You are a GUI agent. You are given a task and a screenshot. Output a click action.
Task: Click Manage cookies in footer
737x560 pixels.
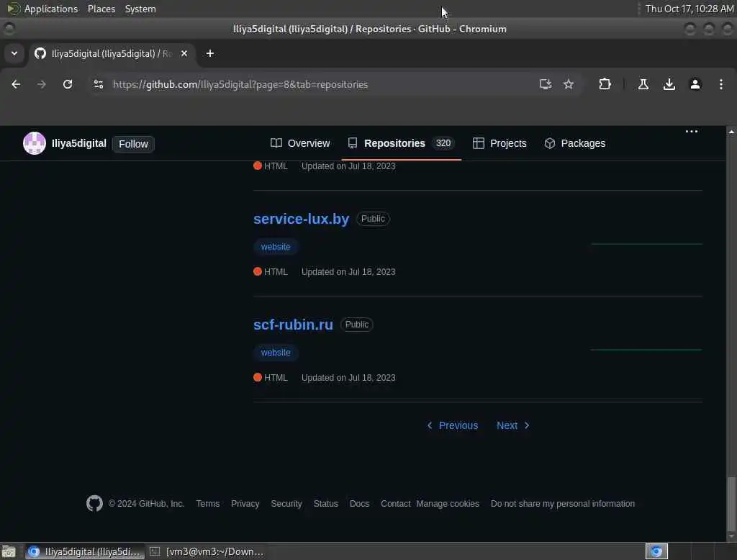tap(448, 503)
